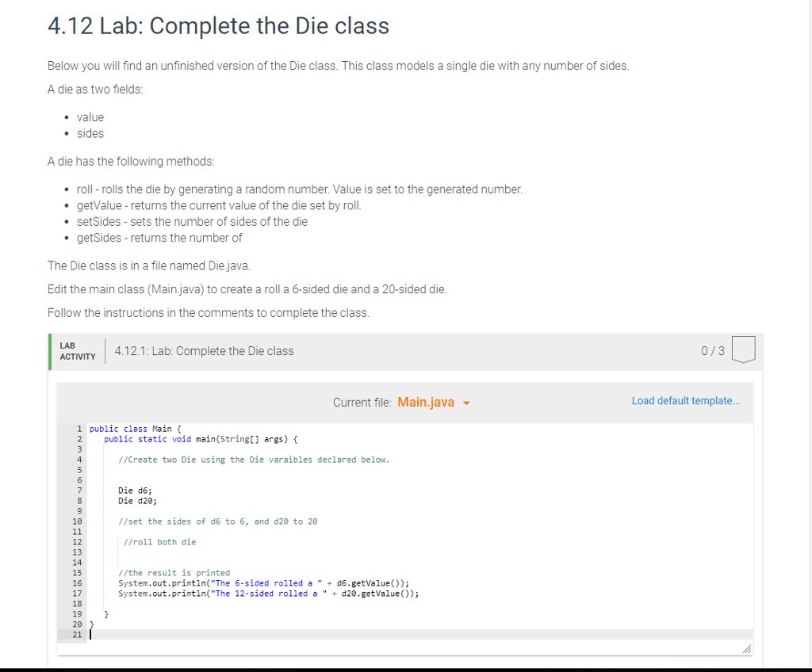Click line number 21 at editor bottom
Screen dimensions: 812x672
point(78,634)
